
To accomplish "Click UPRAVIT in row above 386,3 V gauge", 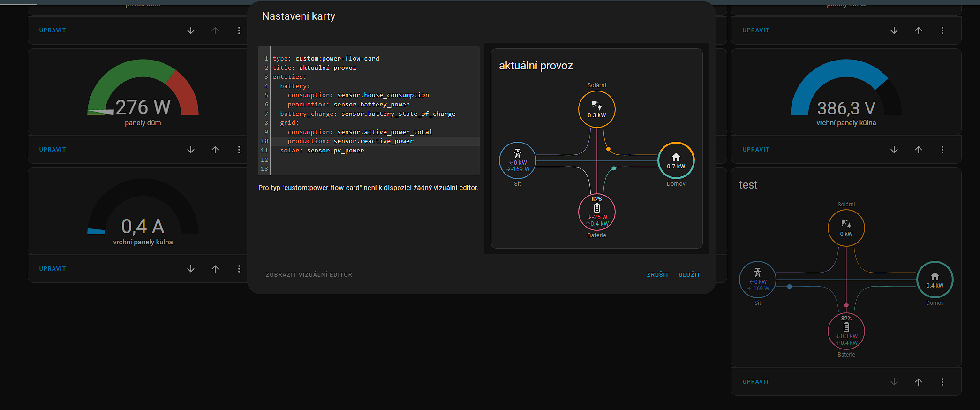I will [756, 30].
